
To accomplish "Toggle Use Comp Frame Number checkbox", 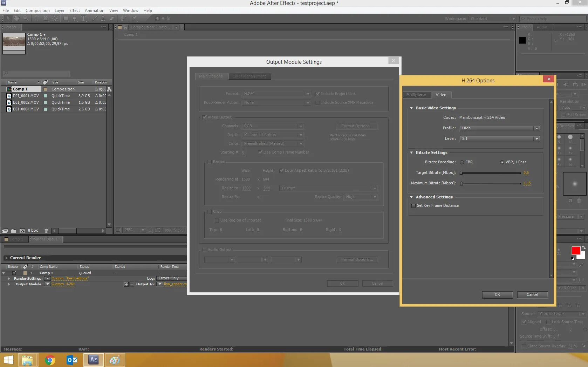I will [260, 152].
